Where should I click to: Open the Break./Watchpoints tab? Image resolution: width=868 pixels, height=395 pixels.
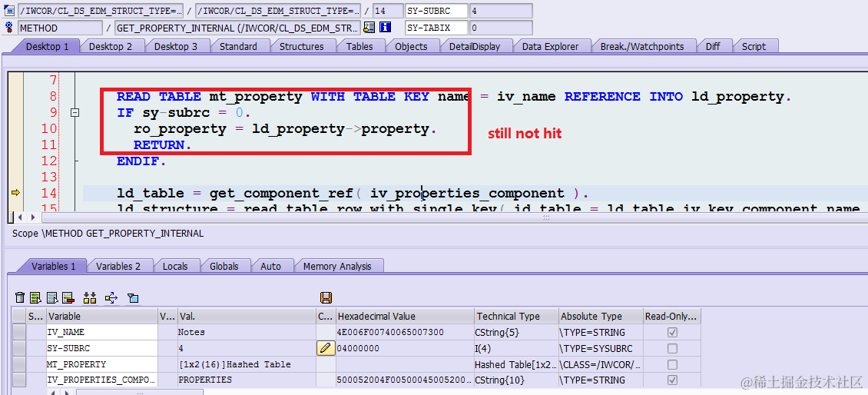[x=642, y=47]
